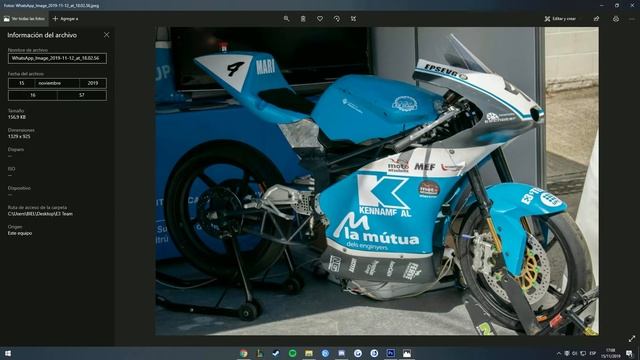Open folder path link E3 Team
This screenshot has height=360, width=640.
40,214
